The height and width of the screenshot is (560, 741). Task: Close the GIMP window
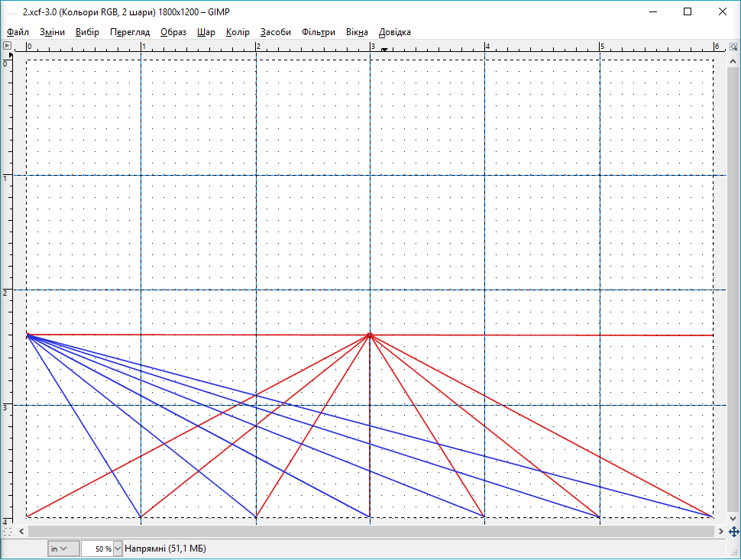(x=723, y=11)
